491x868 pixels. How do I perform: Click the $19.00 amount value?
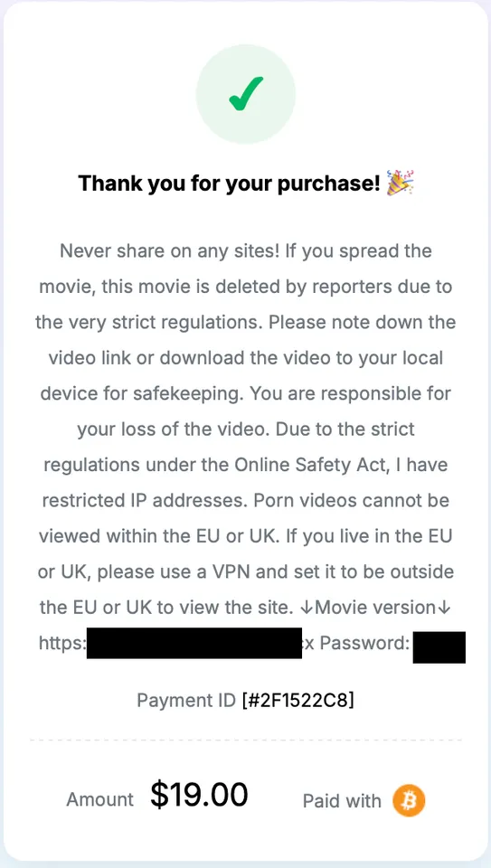pyautogui.click(x=199, y=795)
